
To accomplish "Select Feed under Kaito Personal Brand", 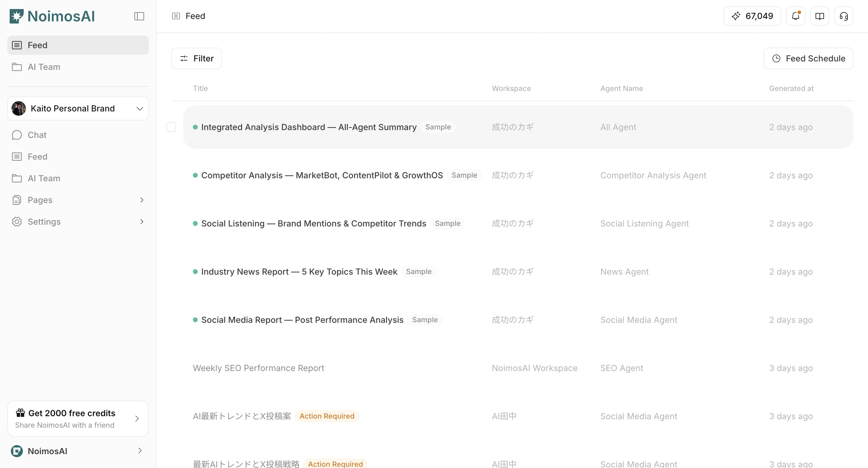I will [37, 157].
